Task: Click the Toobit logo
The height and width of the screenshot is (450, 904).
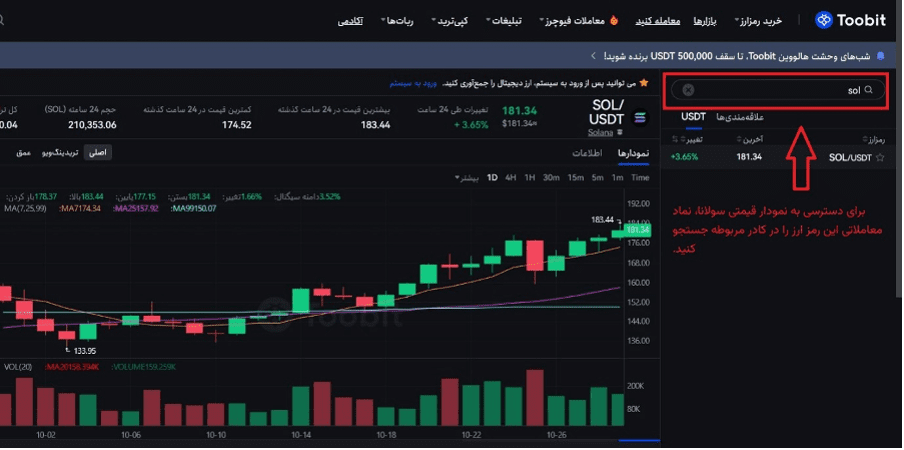Action: coord(850,20)
